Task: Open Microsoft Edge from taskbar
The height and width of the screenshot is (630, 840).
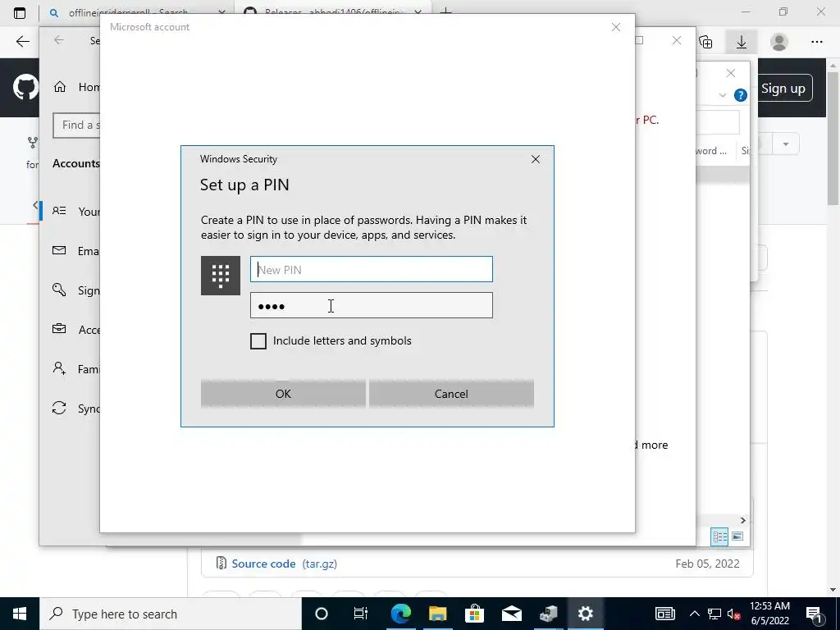Action: [400, 614]
